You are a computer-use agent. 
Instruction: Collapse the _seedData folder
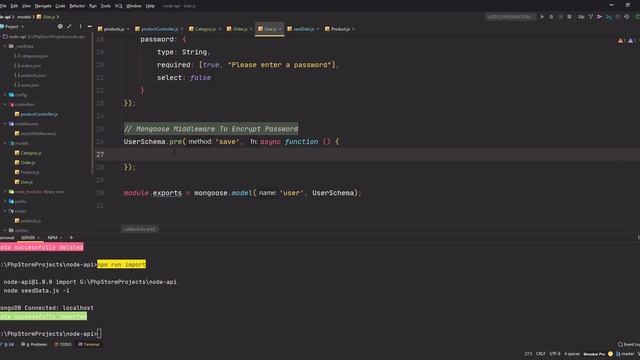click(5, 46)
